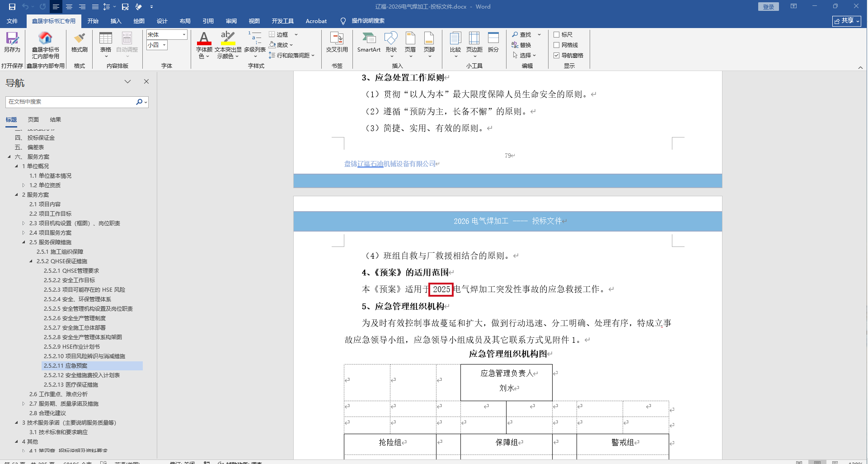Click the 拆分 split window icon
The height and width of the screenshot is (464, 868).
coord(493,42)
